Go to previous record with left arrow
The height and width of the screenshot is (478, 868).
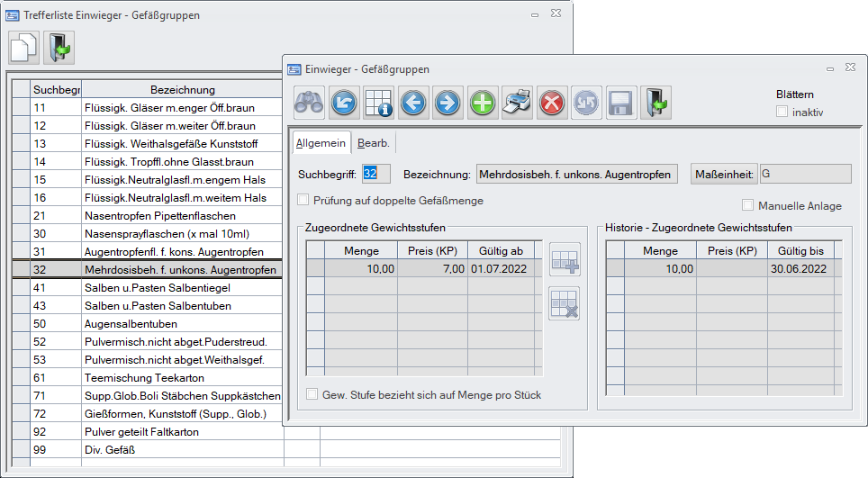pyautogui.click(x=412, y=104)
